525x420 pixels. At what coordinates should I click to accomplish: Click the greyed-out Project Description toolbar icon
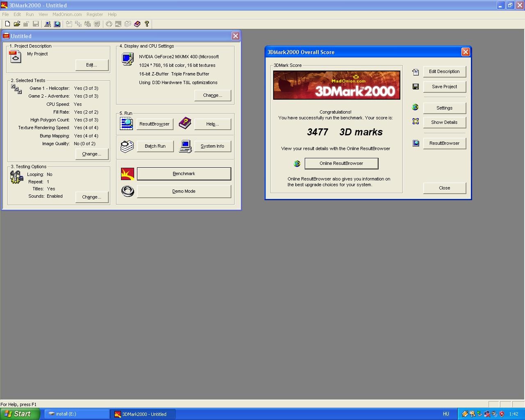pyautogui.click(x=68, y=24)
